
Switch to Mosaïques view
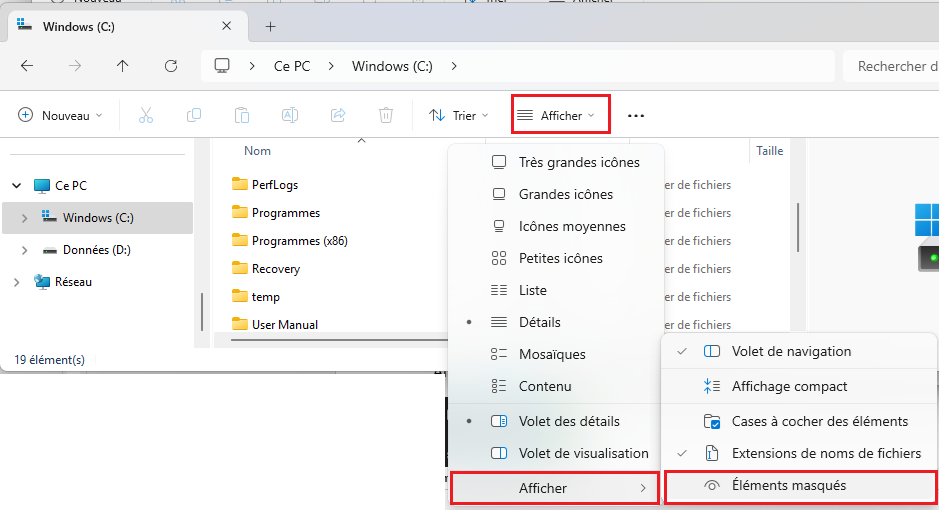(x=556, y=354)
